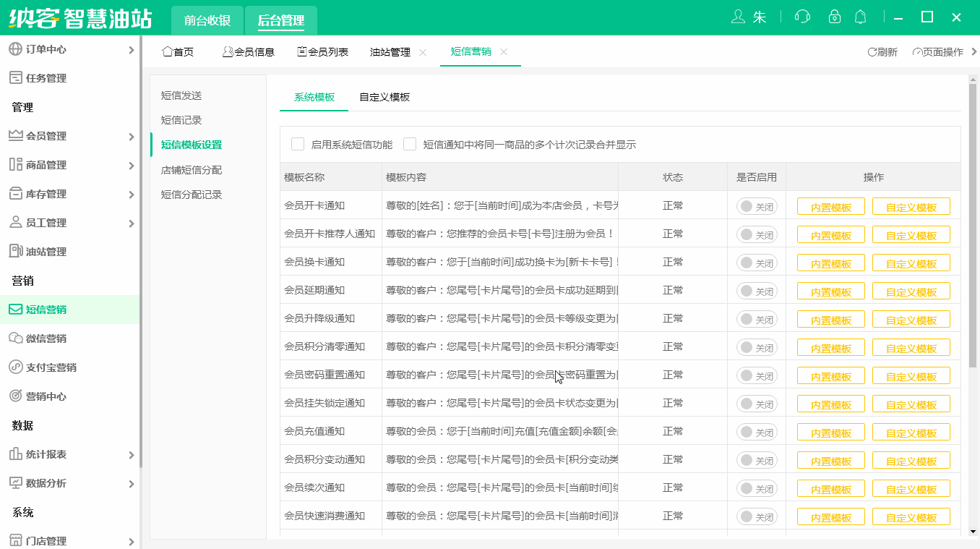Click the 任务管理 sidebar icon
980x549 pixels.
click(14, 77)
